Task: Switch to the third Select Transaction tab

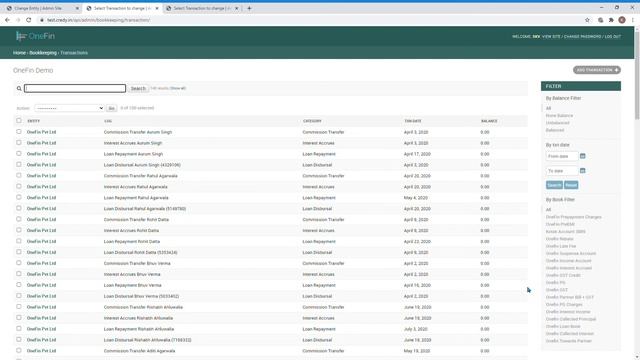Action: [202, 8]
